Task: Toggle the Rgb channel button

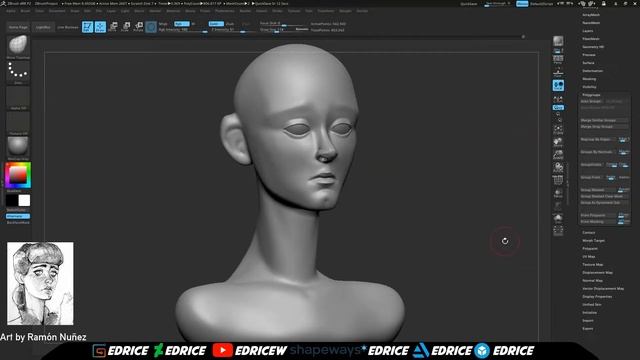Action: 182,24
